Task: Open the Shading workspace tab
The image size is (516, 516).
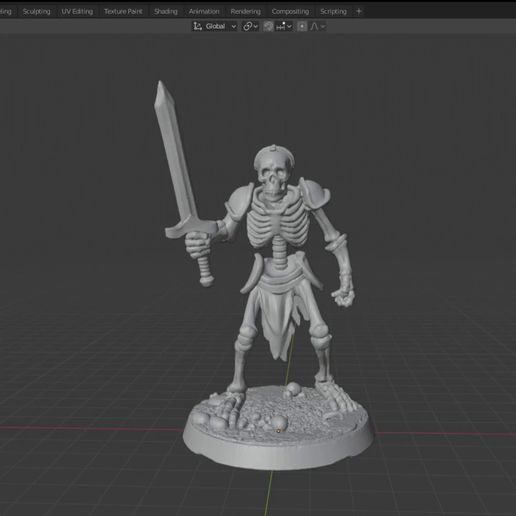Action: (x=166, y=11)
